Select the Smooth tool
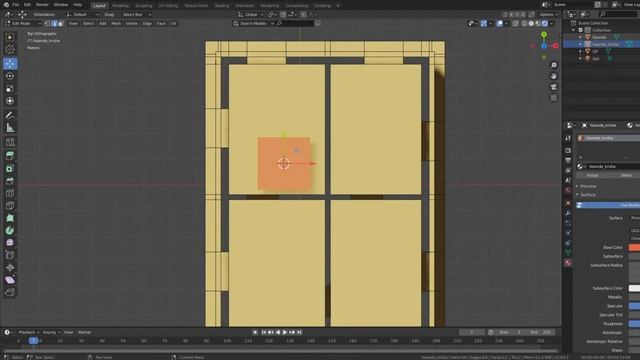Screen dimensions: 640x360 pos(10,243)
